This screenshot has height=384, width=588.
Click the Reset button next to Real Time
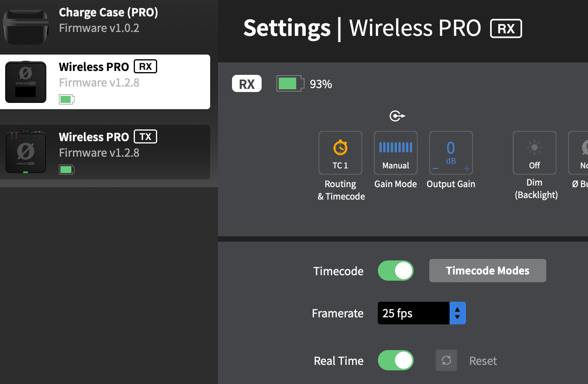coord(483,361)
